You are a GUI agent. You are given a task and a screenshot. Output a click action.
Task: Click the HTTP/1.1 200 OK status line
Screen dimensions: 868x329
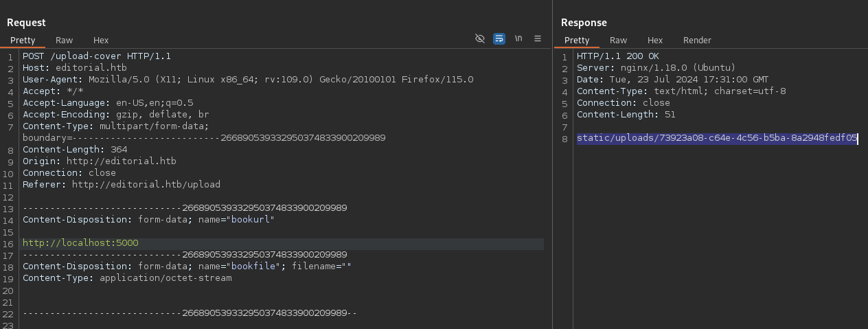click(617, 56)
